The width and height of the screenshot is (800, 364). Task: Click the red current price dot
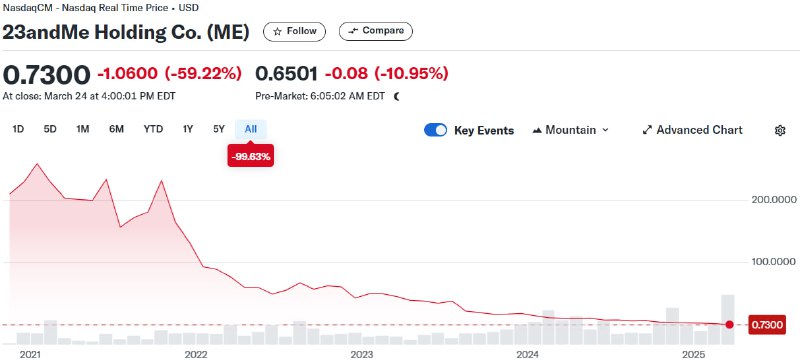coord(730,325)
